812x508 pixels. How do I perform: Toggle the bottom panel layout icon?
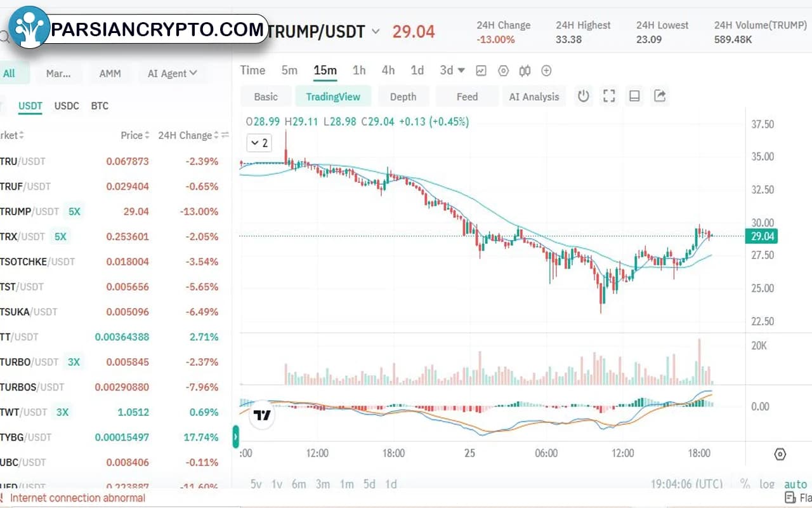tap(634, 96)
